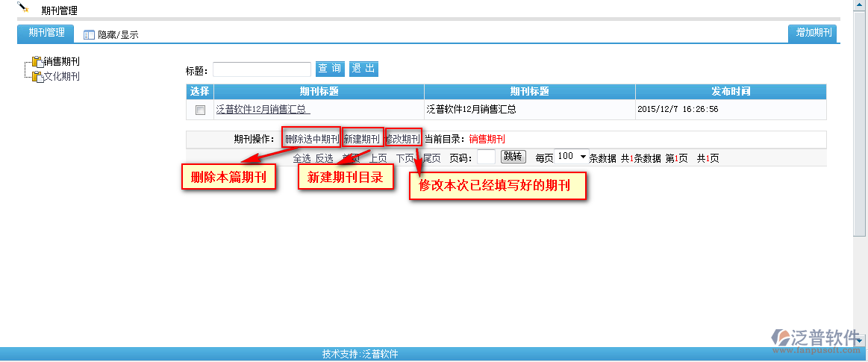Open the 每页 100 rows dropdown
The image size is (868, 362).
(x=571, y=157)
